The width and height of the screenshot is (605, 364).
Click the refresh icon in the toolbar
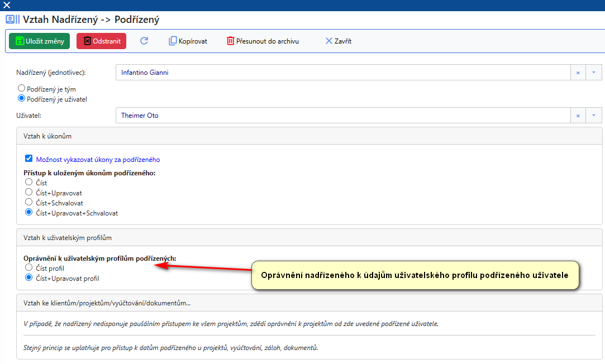click(x=144, y=41)
